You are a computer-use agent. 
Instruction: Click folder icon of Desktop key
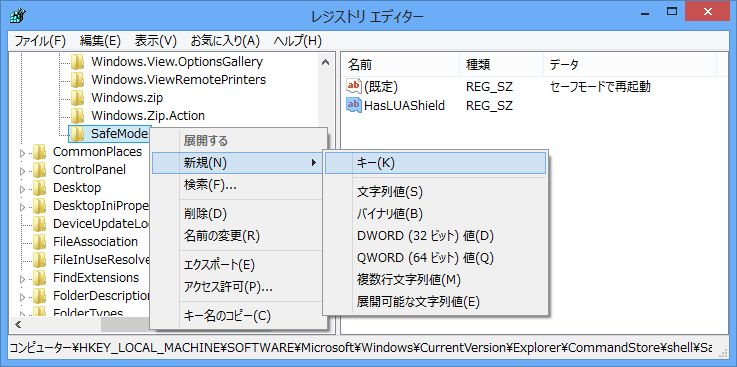point(39,188)
